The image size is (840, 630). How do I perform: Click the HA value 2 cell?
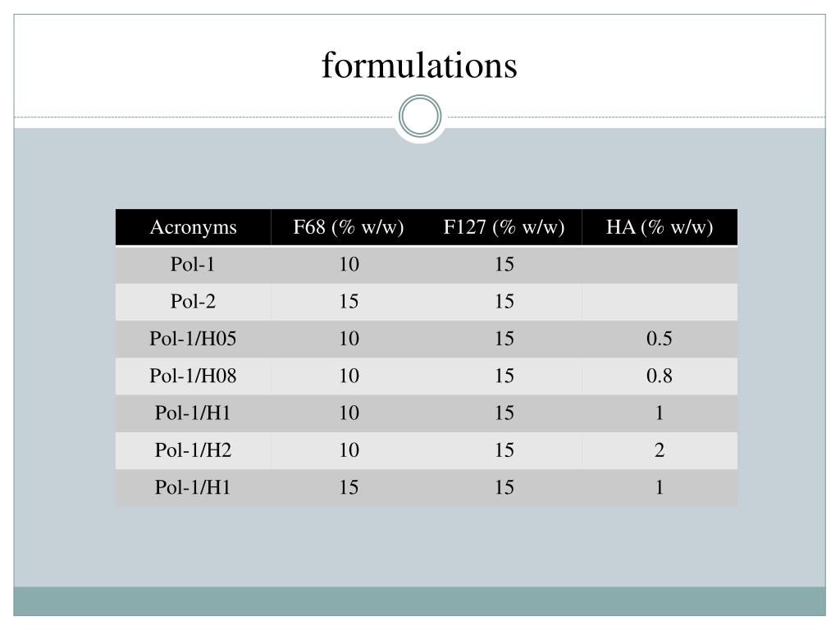click(x=660, y=450)
